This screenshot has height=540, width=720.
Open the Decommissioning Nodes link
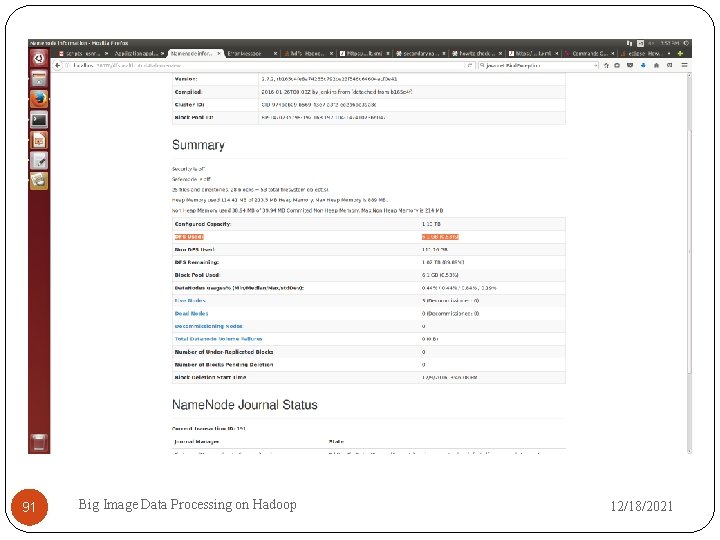coord(208,326)
